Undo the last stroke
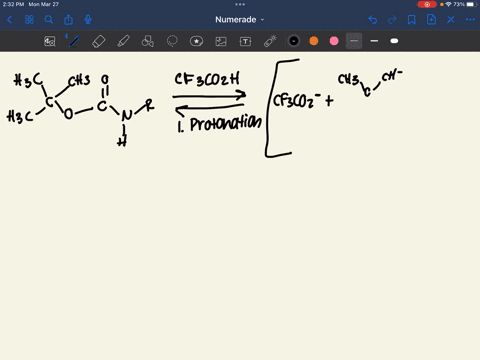This screenshot has height=360, width=480. click(373, 20)
